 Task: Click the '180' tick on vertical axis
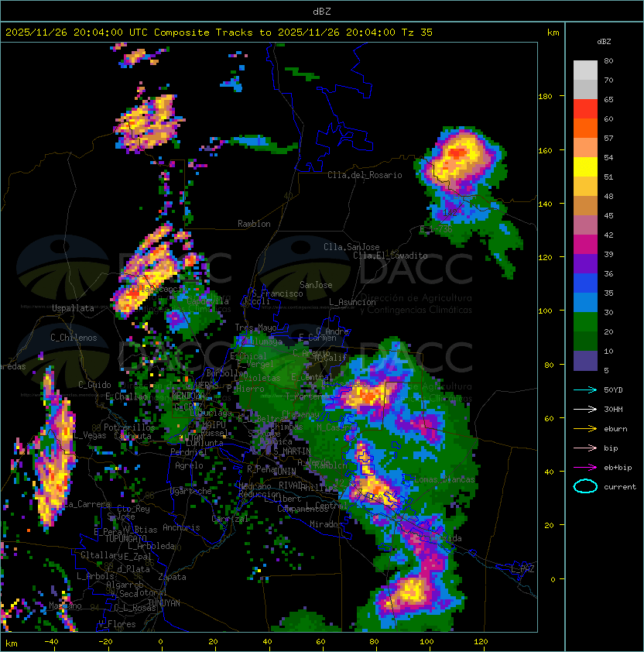(545, 97)
